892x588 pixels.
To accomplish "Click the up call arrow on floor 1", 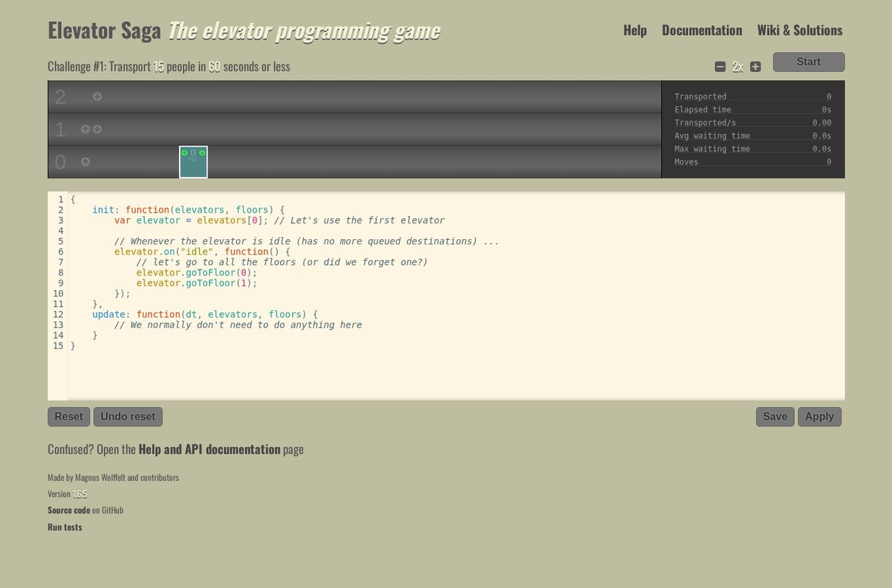I will (x=85, y=129).
